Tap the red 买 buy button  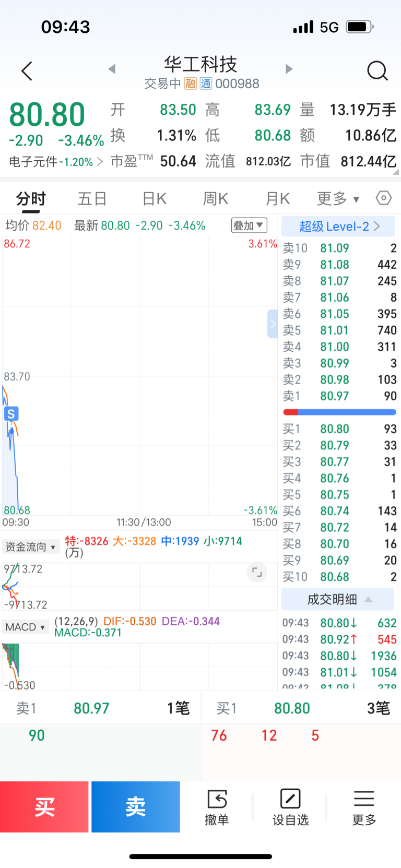pyautogui.click(x=44, y=807)
